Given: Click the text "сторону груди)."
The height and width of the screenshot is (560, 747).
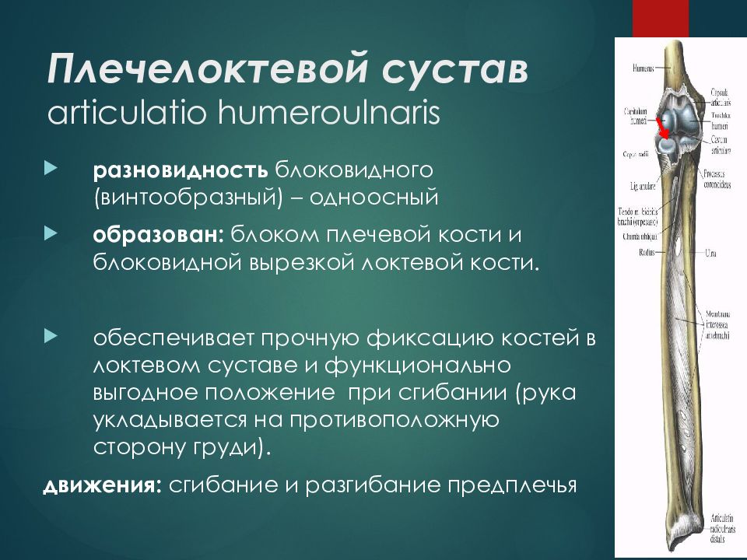Looking at the screenshot, I should [182, 448].
